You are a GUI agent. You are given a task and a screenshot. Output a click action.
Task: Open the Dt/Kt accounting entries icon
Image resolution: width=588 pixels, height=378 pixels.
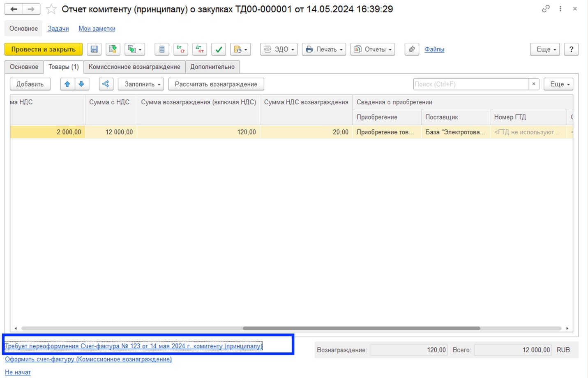point(181,49)
